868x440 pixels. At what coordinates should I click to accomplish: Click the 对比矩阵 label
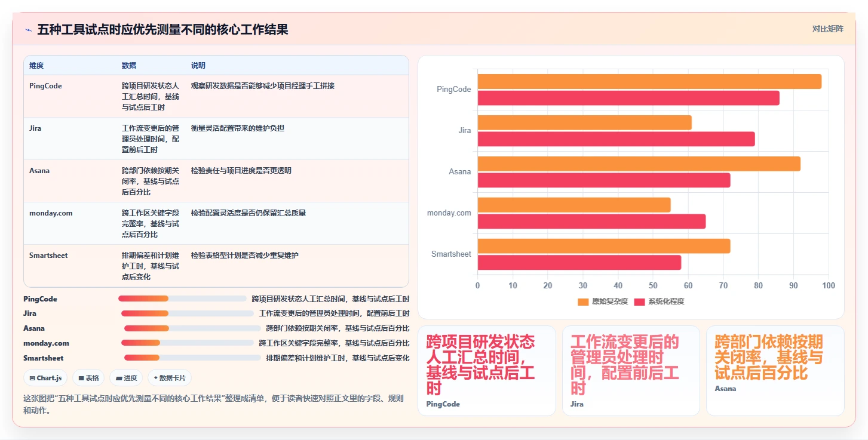(x=827, y=29)
